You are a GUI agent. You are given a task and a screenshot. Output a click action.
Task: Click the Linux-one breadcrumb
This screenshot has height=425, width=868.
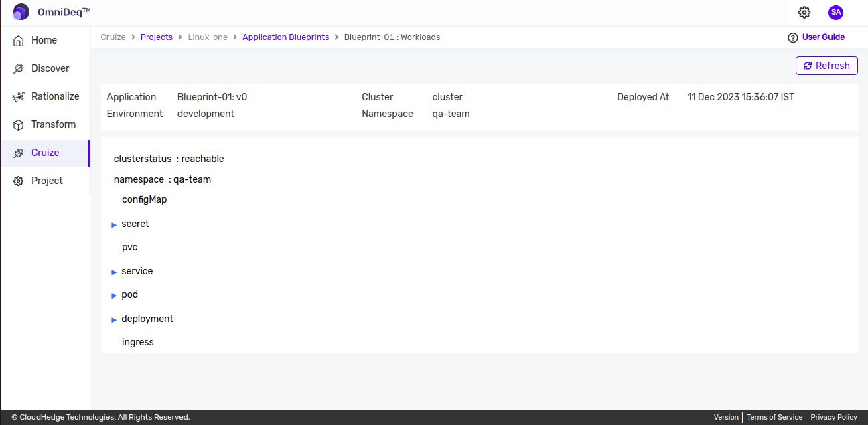click(x=208, y=37)
